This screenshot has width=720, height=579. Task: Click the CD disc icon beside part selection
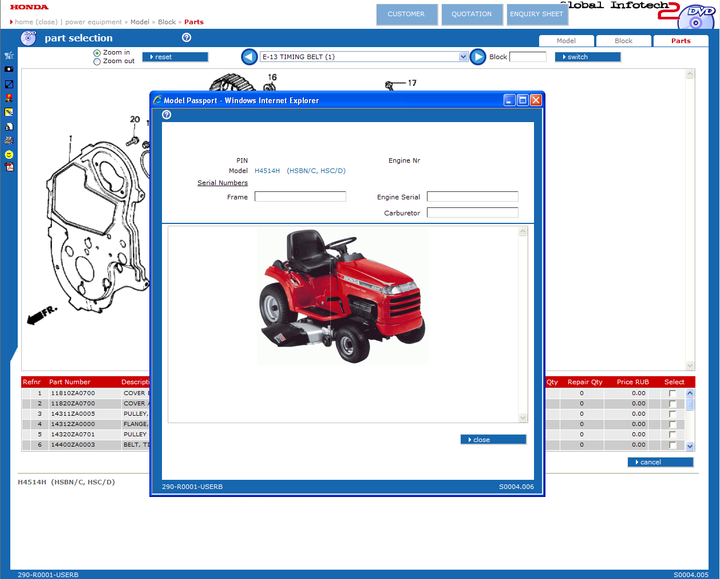coord(28,38)
